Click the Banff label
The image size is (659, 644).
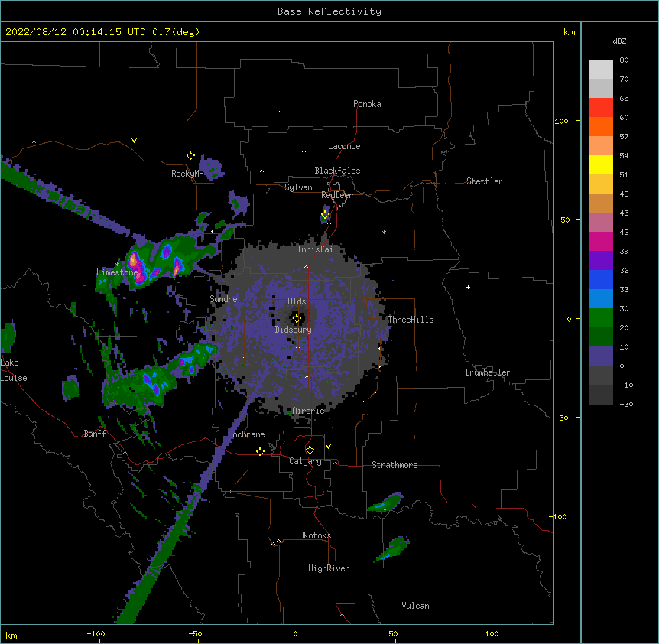[x=95, y=434]
